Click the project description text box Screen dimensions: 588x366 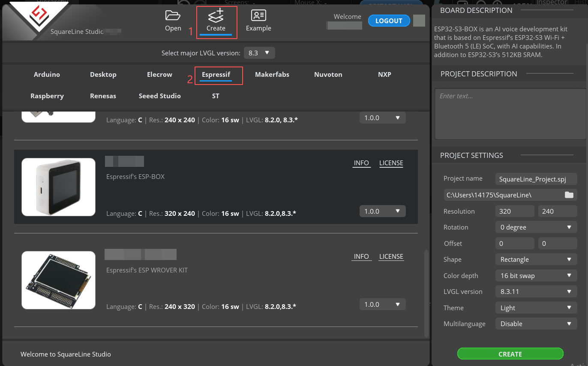pos(510,114)
